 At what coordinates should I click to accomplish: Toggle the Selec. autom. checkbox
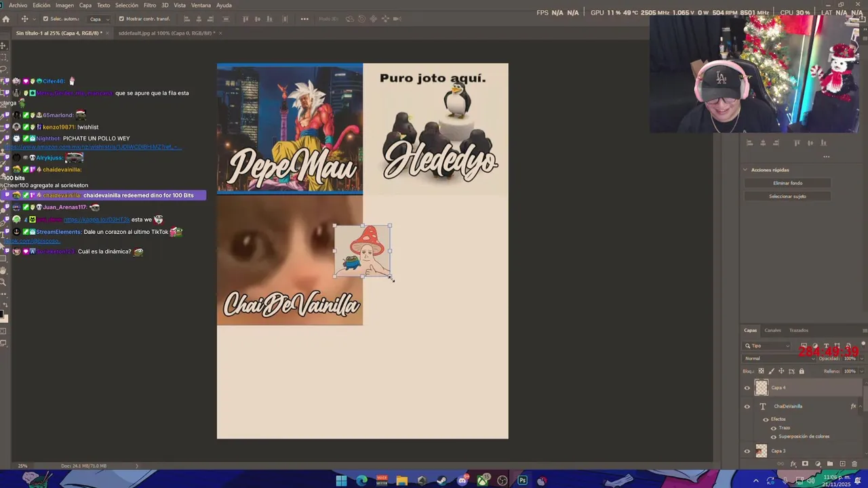click(45, 19)
